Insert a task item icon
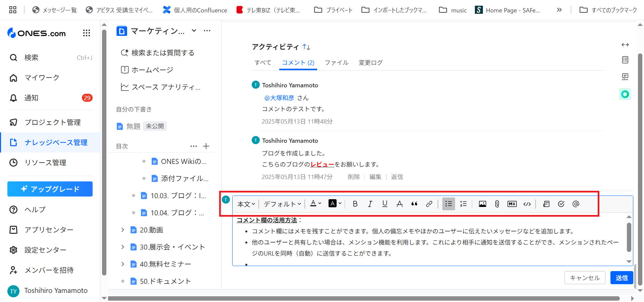Screen dimensions: 644x302 (x=561, y=204)
